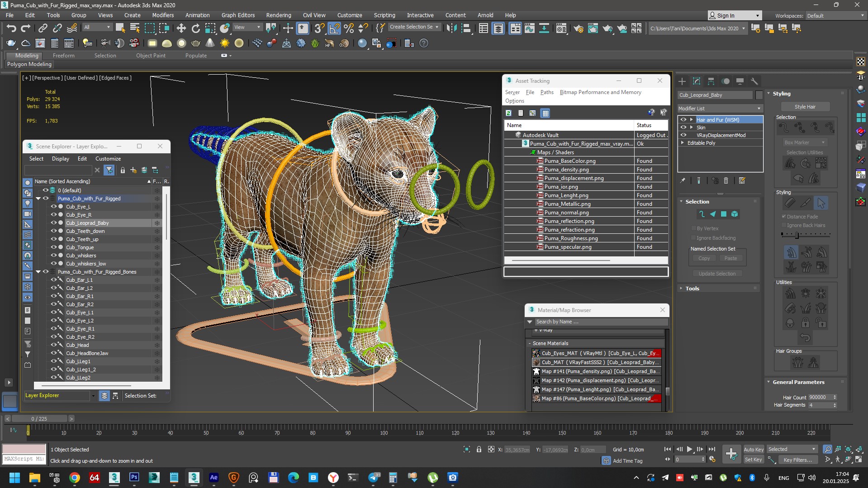The height and width of the screenshot is (488, 868).
Task: Click the Auto Key button
Action: coord(753,450)
